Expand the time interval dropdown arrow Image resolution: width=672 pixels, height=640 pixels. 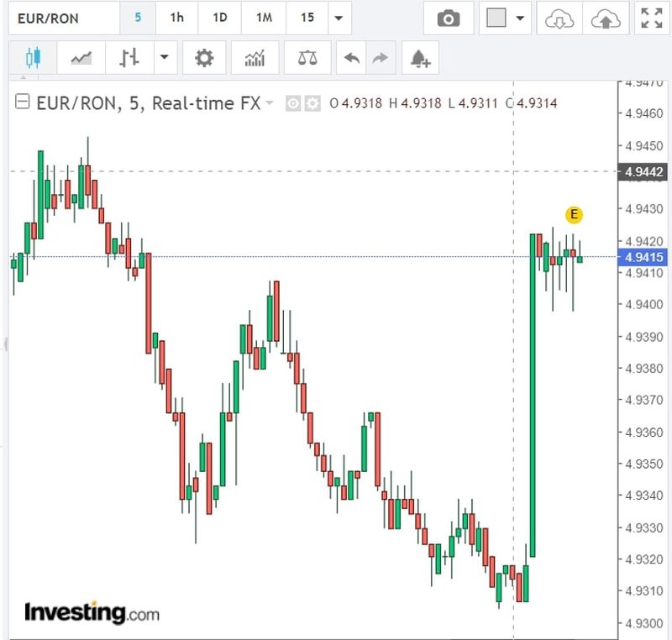pos(338,18)
